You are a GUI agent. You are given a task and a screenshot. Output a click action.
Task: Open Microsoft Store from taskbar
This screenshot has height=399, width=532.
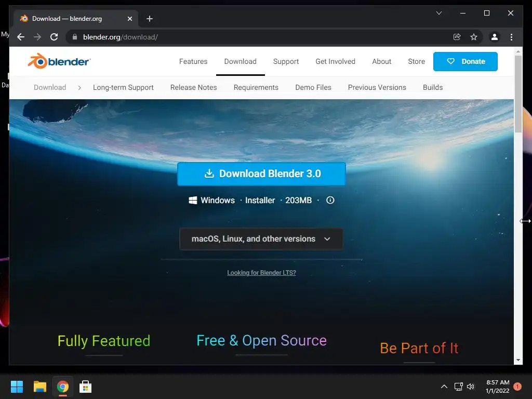pos(86,387)
